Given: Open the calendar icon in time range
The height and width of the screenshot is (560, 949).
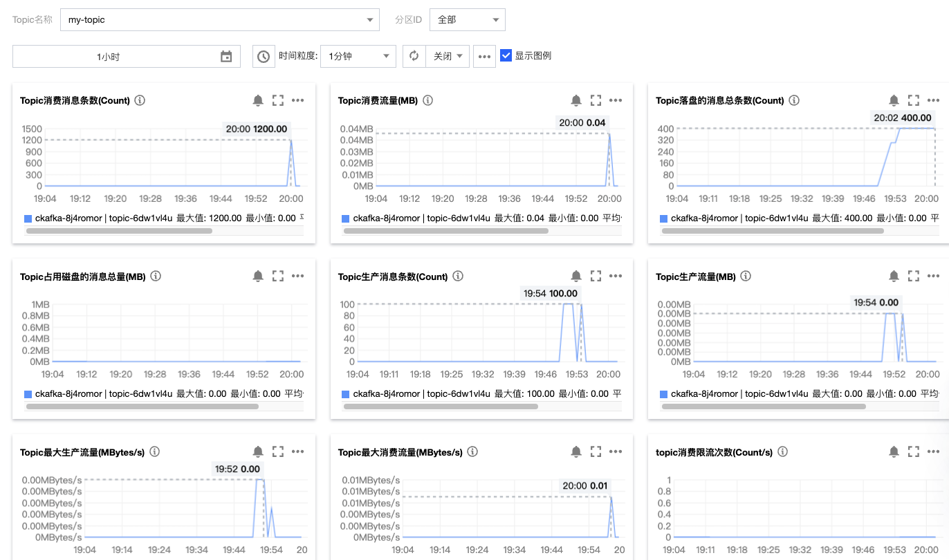Looking at the screenshot, I should pyautogui.click(x=226, y=57).
